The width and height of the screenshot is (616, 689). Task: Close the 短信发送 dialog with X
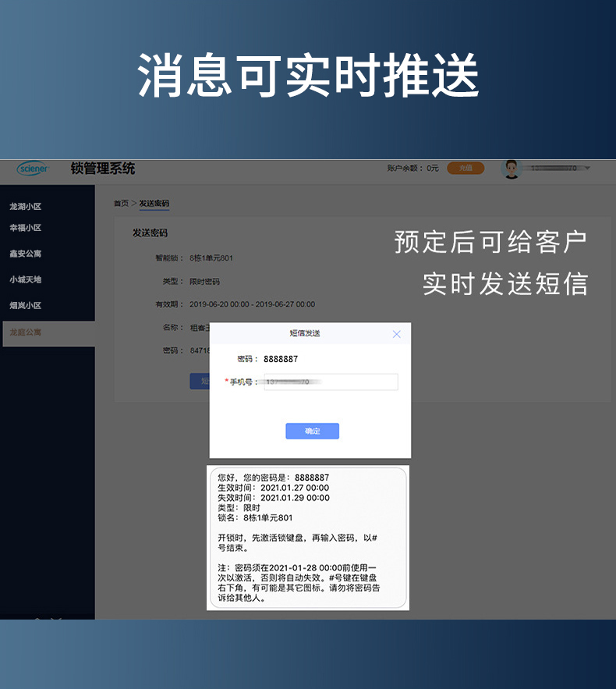click(x=396, y=334)
